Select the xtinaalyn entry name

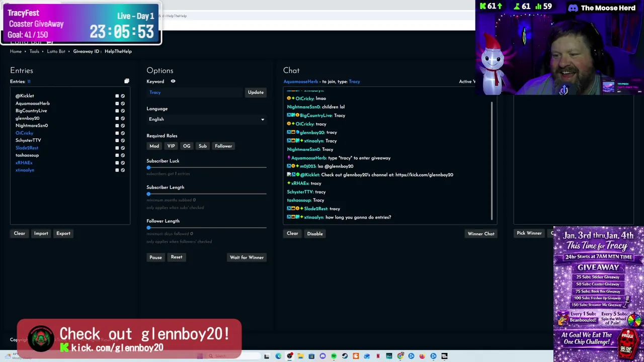tap(25, 170)
